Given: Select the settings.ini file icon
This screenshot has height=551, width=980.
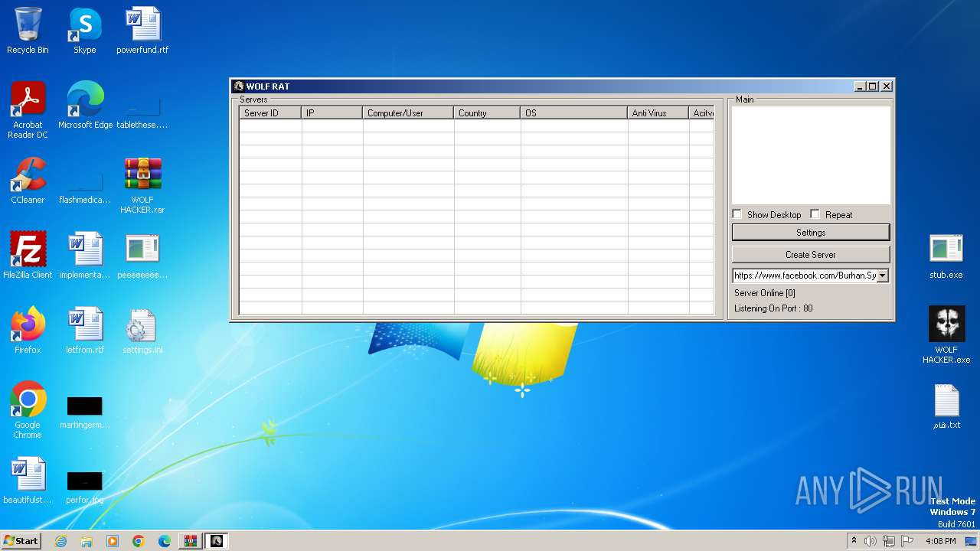Looking at the screenshot, I should tap(142, 331).
